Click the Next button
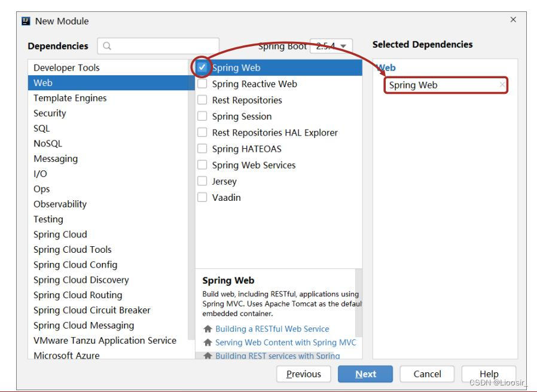This screenshot has height=392, width=537. [x=365, y=374]
